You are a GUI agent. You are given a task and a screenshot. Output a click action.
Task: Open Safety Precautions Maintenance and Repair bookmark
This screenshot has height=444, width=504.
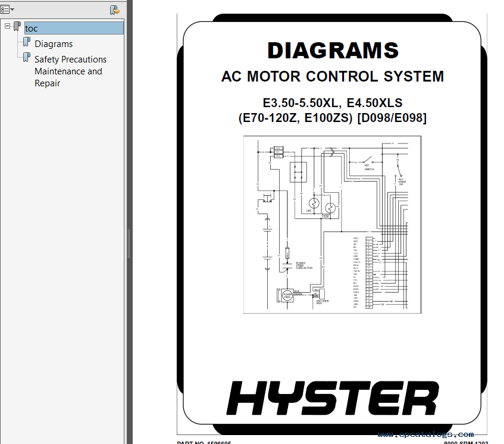[x=70, y=71]
